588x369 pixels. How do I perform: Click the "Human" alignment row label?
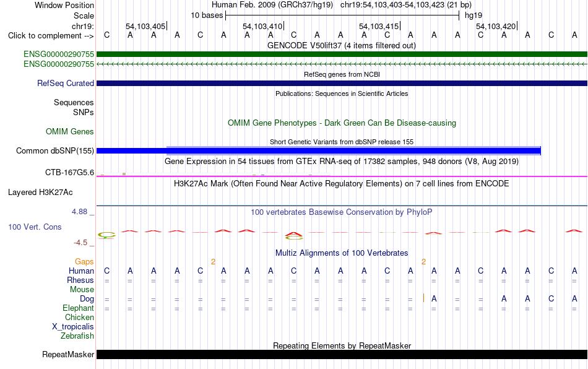(x=81, y=271)
